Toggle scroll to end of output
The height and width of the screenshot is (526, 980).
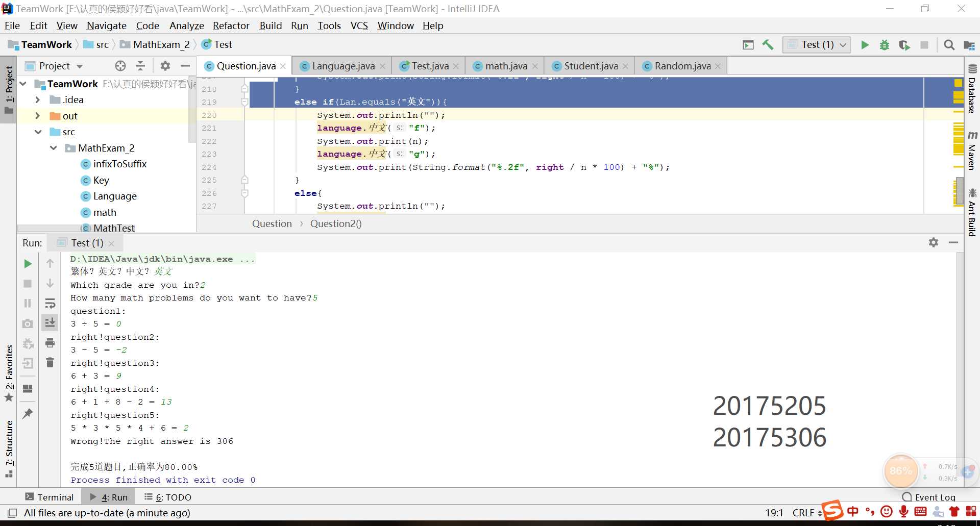click(x=50, y=323)
